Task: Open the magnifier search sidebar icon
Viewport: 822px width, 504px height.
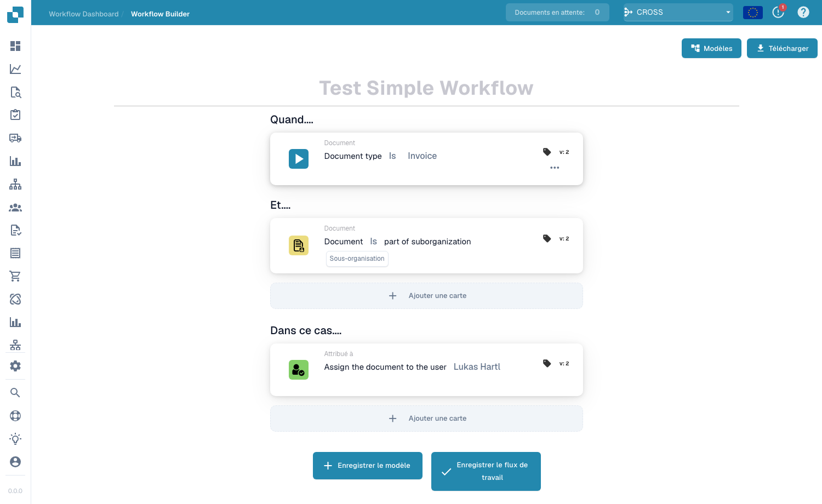Action: pos(15,393)
